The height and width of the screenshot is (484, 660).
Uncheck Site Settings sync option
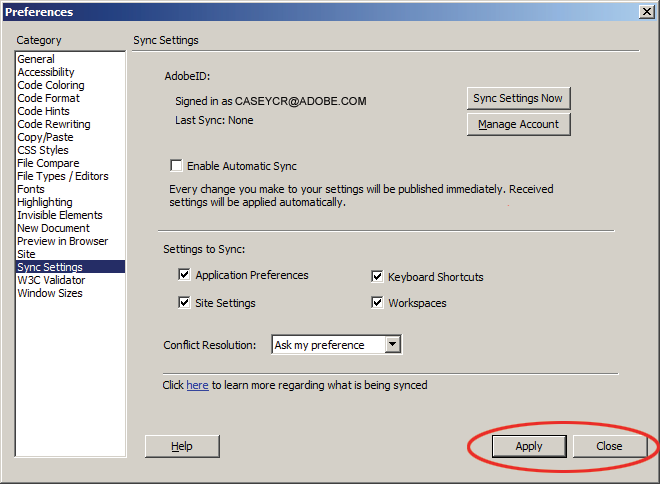[184, 303]
